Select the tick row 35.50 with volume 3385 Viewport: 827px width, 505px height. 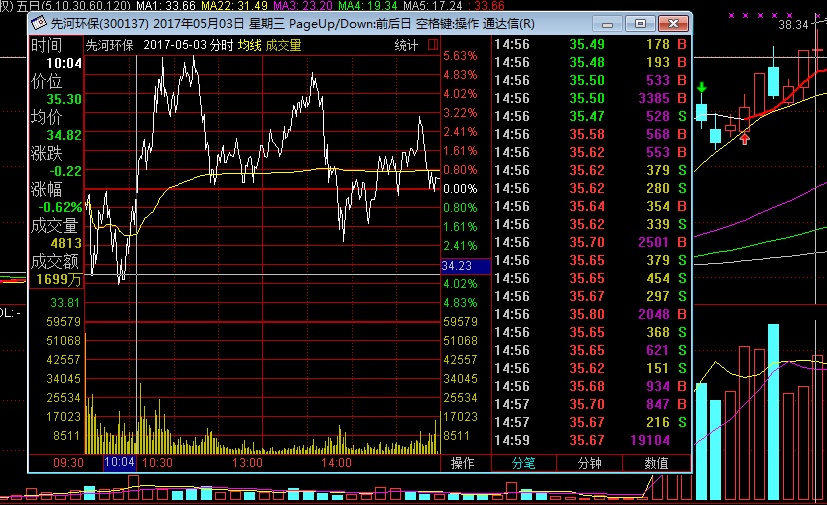pos(591,98)
